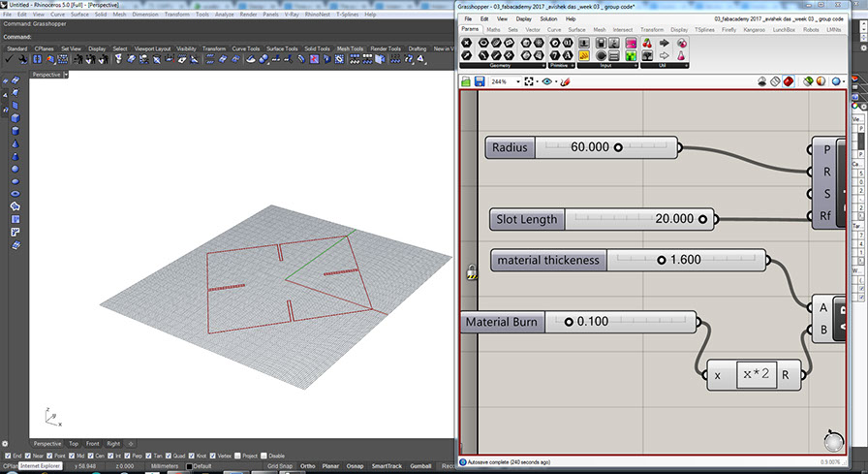Screen dimensions: 868x474
Task: Open the Solution menu in Grasshopper
Action: pos(548,18)
